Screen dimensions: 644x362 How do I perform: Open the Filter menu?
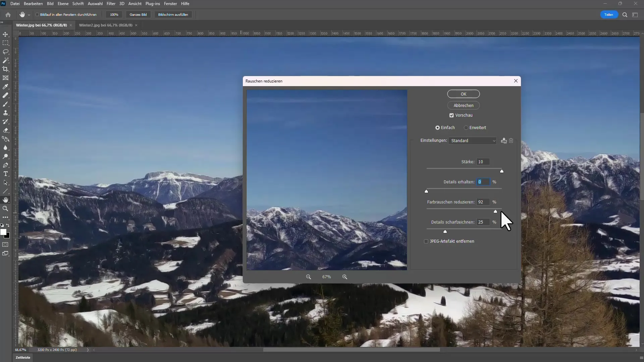pyautogui.click(x=111, y=4)
